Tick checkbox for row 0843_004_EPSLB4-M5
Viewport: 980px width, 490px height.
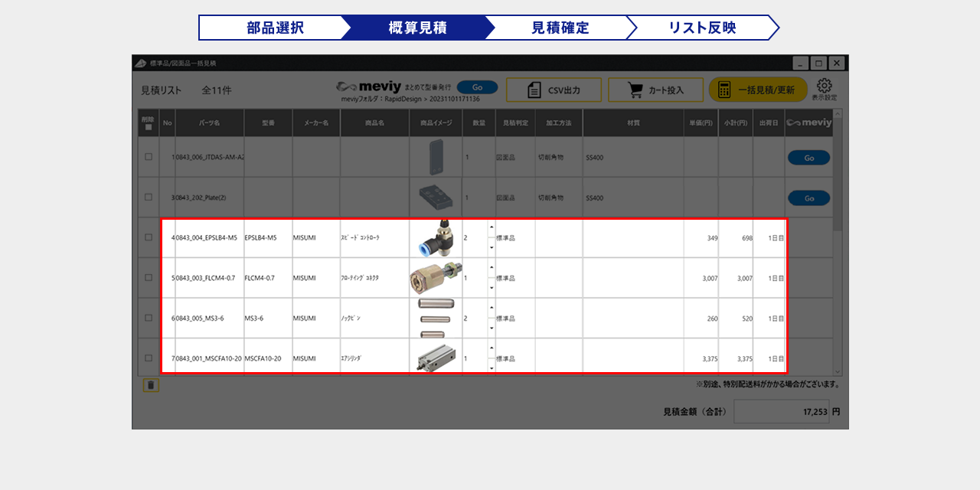pyautogui.click(x=149, y=237)
